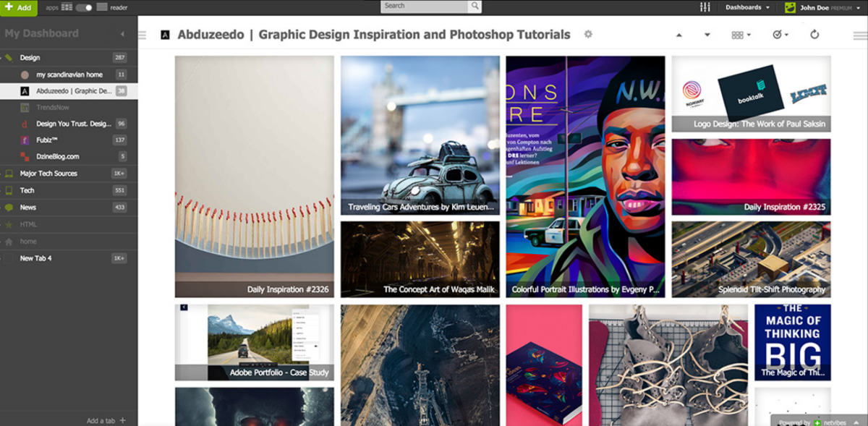Screen dimensions: 868x426
Task: Open Colorful Portrait Illustrations by Evgeny article
Action: coord(586,176)
